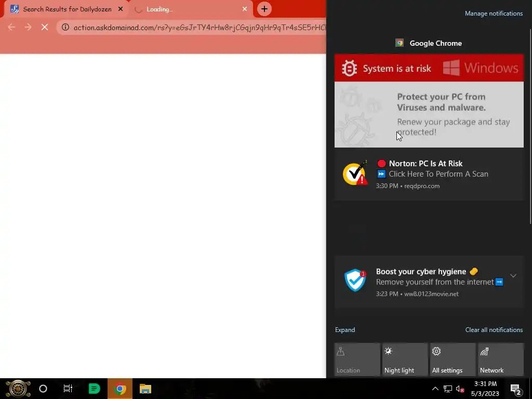Open the Start menu button
This screenshot has width=532, height=399.
coord(18,389)
